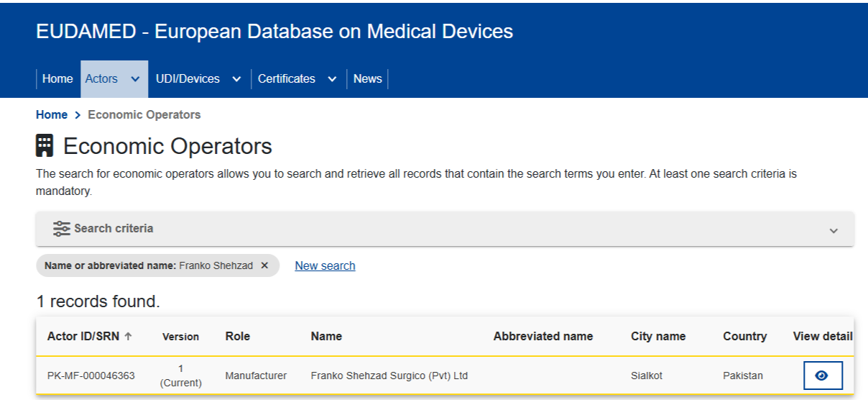This screenshot has width=868, height=400.
Task: View details with the eye icon button
Action: click(x=823, y=376)
